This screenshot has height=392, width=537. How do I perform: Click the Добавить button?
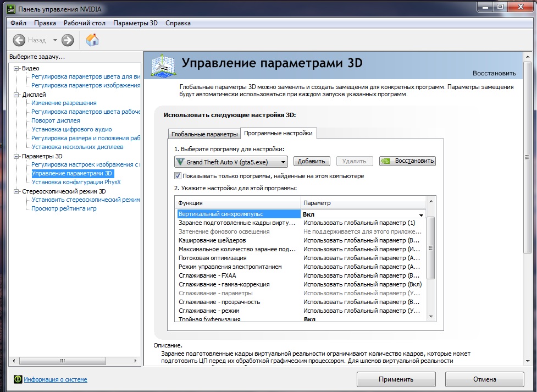pos(311,161)
